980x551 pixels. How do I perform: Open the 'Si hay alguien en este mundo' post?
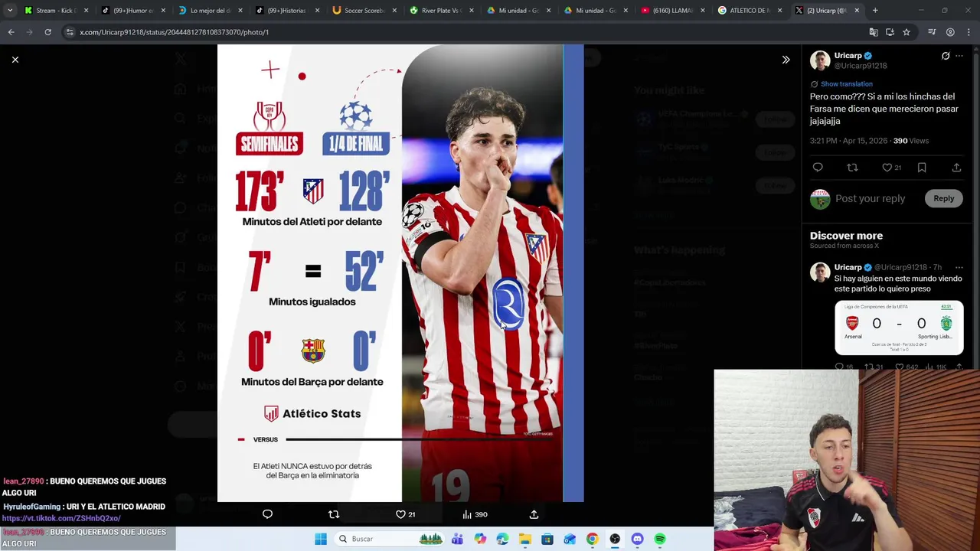pyautogui.click(x=898, y=284)
